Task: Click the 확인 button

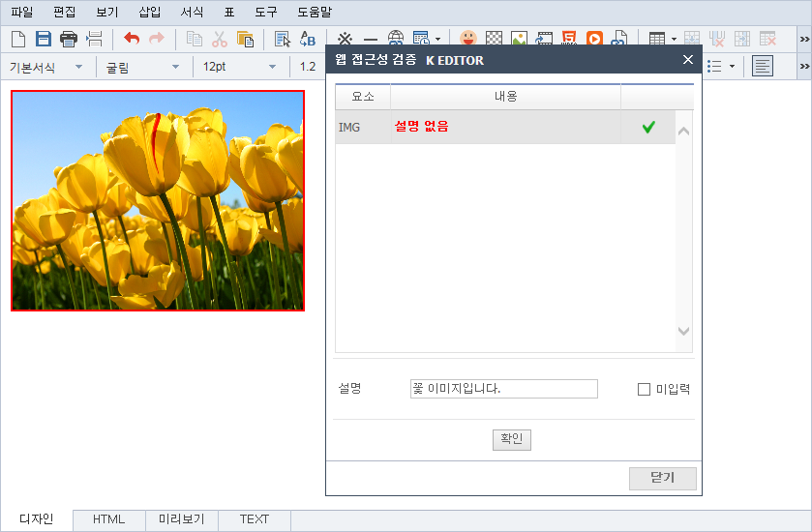Action: (512, 439)
